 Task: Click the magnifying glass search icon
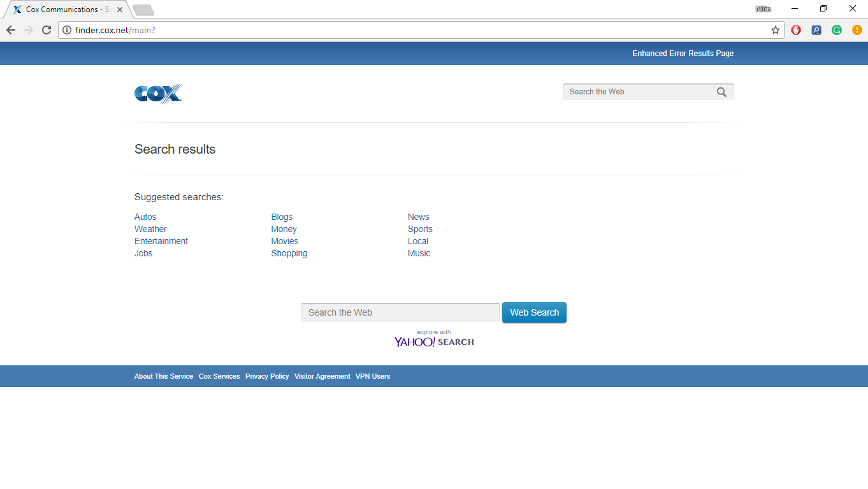(x=721, y=92)
